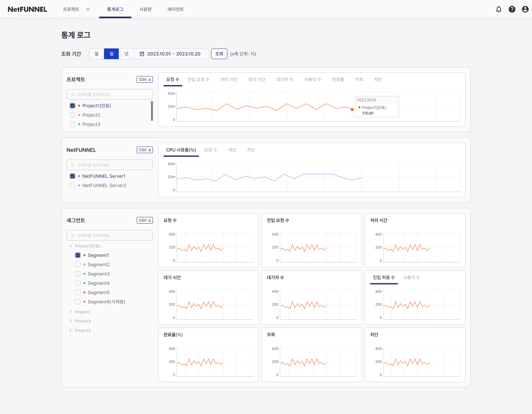
Task: Check the Segment4 checkbox
Action: click(x=78, y=283)
